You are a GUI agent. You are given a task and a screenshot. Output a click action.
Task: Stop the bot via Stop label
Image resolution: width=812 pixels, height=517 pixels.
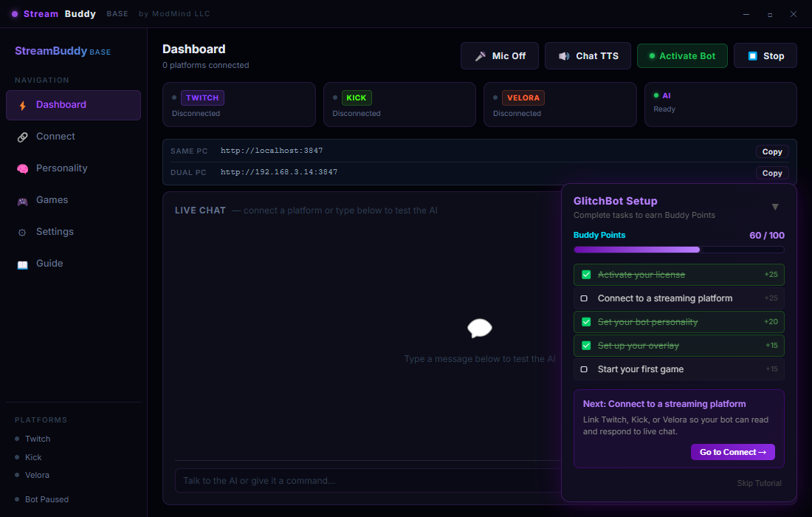774,56
